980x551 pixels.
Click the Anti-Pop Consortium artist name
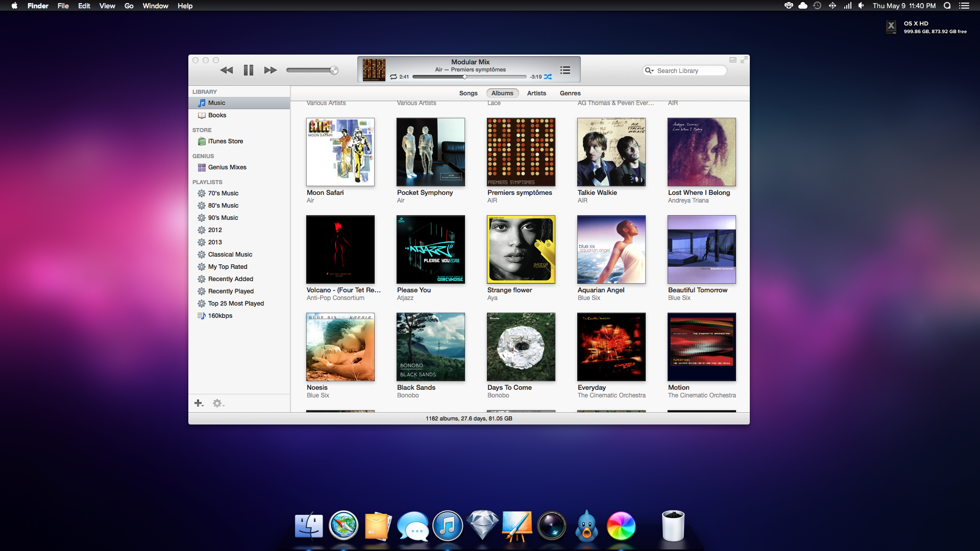[335, 298]
